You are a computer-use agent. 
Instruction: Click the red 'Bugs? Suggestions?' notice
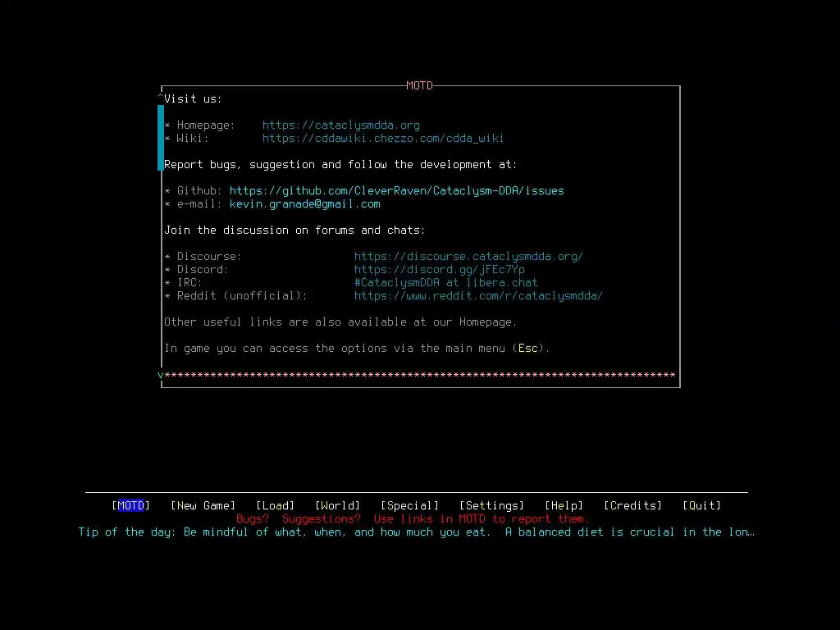point(413,519)
